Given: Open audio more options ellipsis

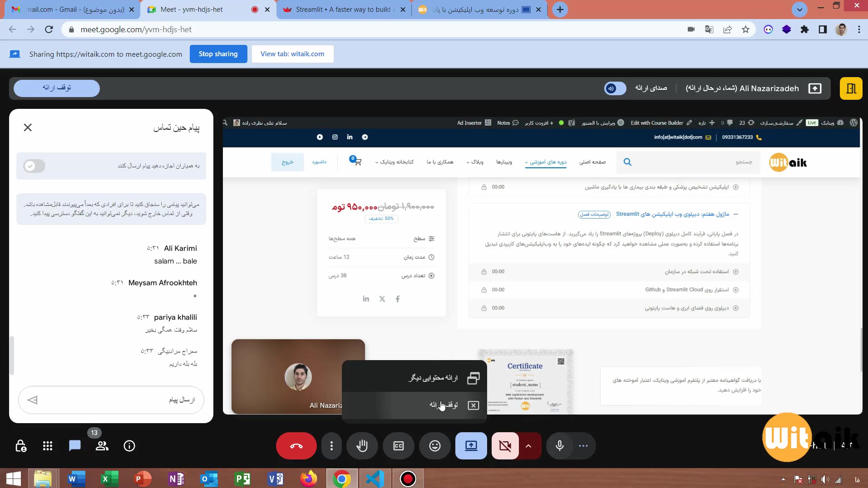Looking at the screenshot, I should point(583,446).
